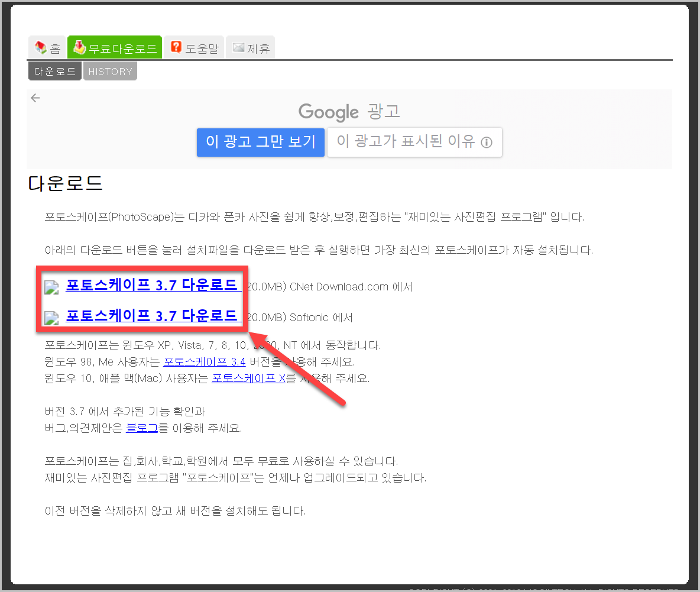Click the text 'CNet Download.com 에서'
The image size is (700, 592).
point(351,287)
